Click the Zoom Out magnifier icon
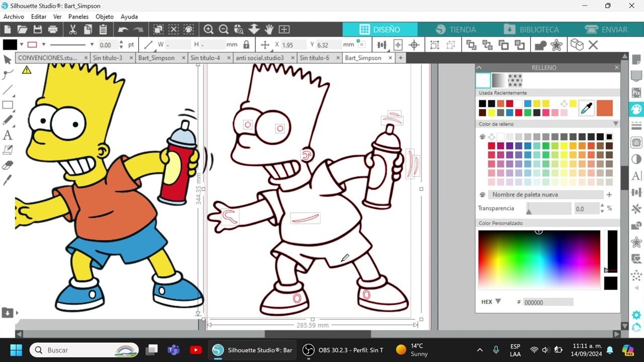Screen dimensions: 644x362 pyautogui.click(x=224, y=29)
